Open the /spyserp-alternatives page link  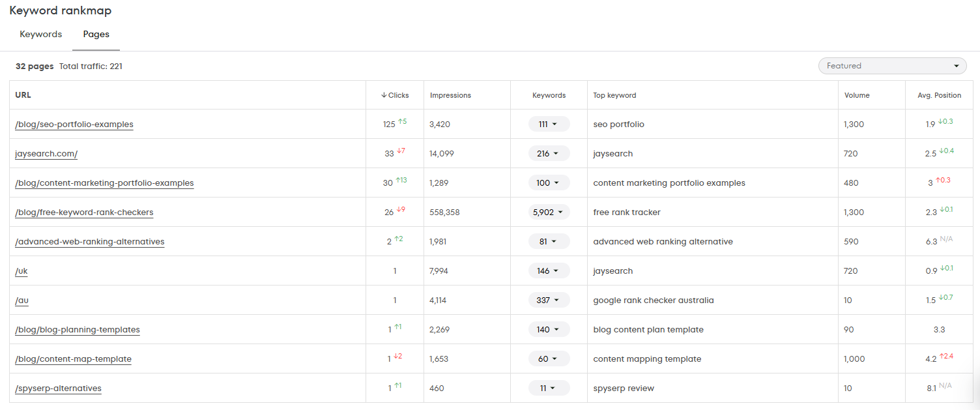click(58, 388)
